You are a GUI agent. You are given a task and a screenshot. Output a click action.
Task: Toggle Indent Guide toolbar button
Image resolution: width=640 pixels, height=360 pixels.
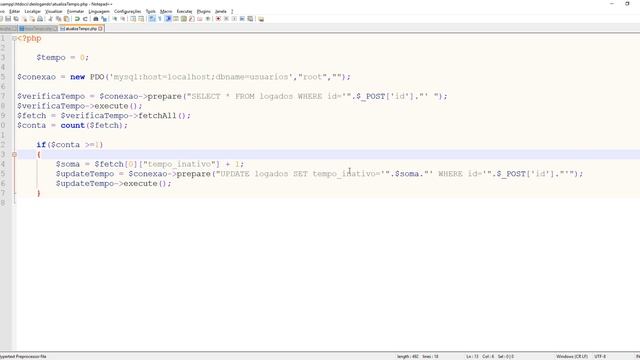[167, 19]
